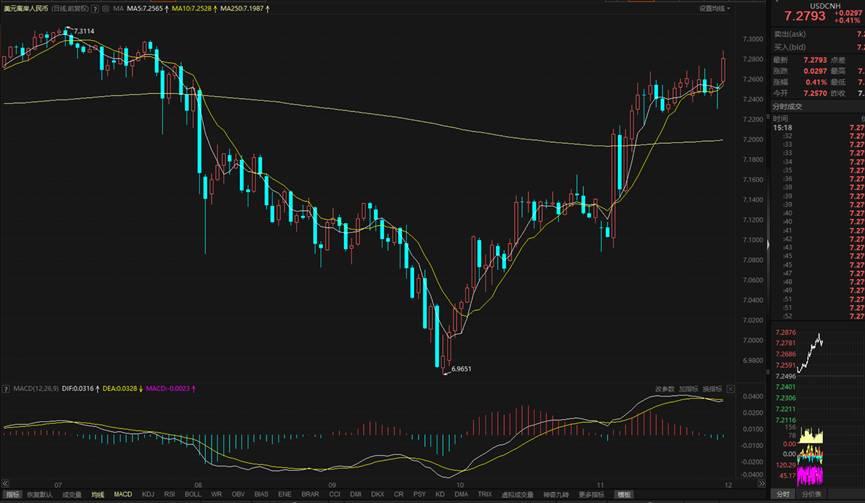Click the double right arrow to move later

click(x=761, y=484)
